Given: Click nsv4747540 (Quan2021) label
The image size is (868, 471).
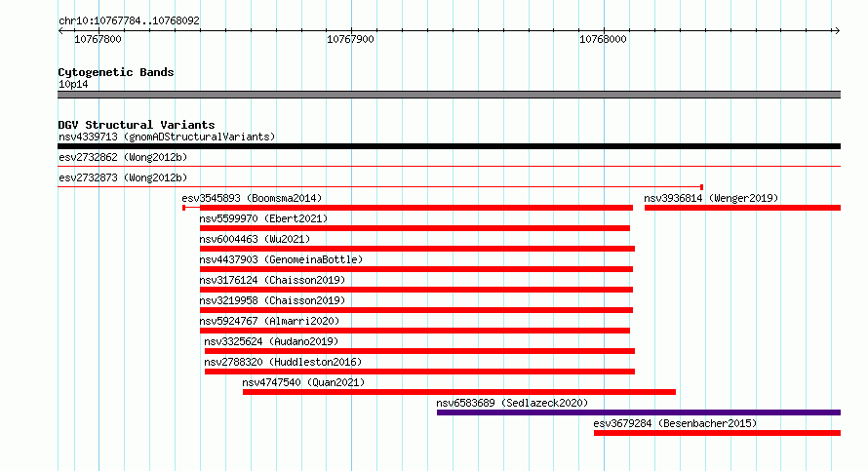Looking at the screenshot, I should click(303, 382).
